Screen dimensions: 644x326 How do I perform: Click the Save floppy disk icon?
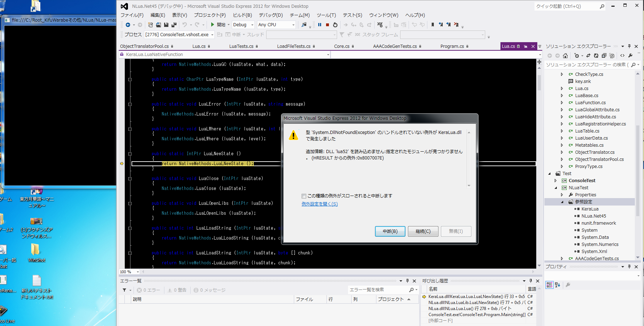(x=166, y=25)
